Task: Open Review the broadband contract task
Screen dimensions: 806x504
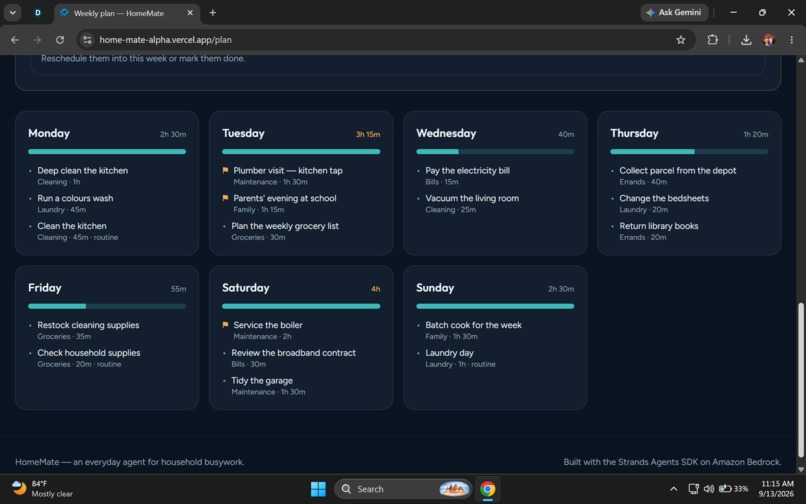Action: [293, 353]
